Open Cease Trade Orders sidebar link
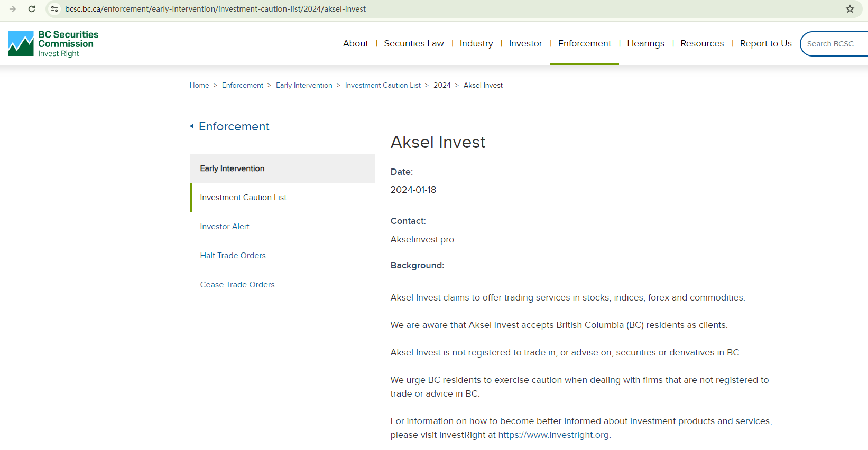868x450 pixels. click(237, 285)
